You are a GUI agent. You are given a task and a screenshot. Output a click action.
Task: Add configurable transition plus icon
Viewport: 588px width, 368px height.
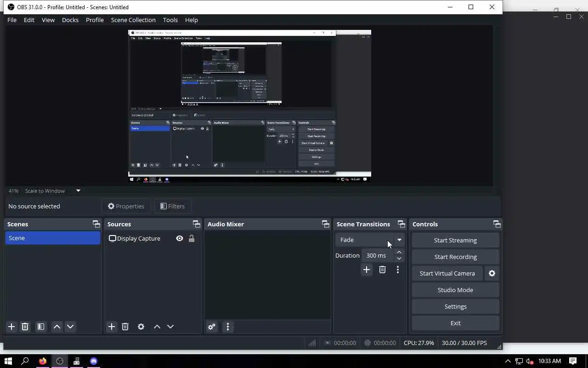pos(367,270)
